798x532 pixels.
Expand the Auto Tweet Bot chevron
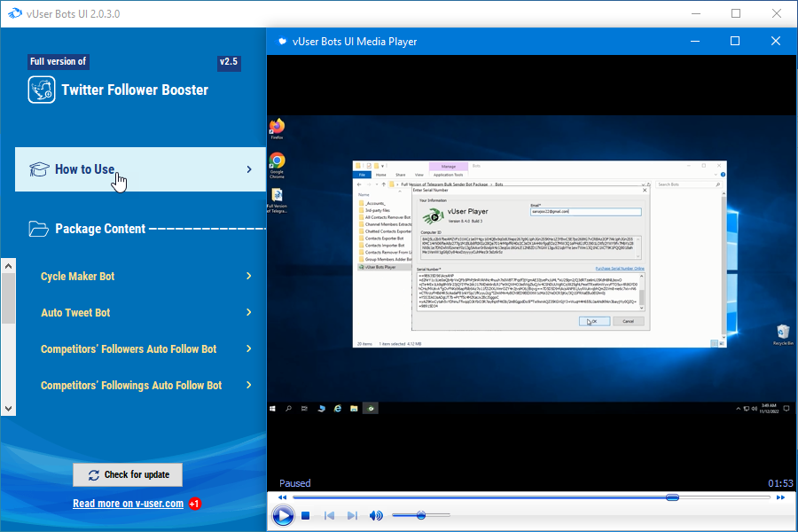(249, 312)
